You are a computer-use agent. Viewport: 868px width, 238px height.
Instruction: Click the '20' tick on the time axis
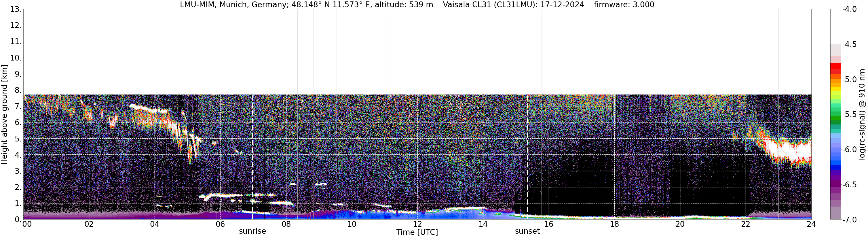680,224
